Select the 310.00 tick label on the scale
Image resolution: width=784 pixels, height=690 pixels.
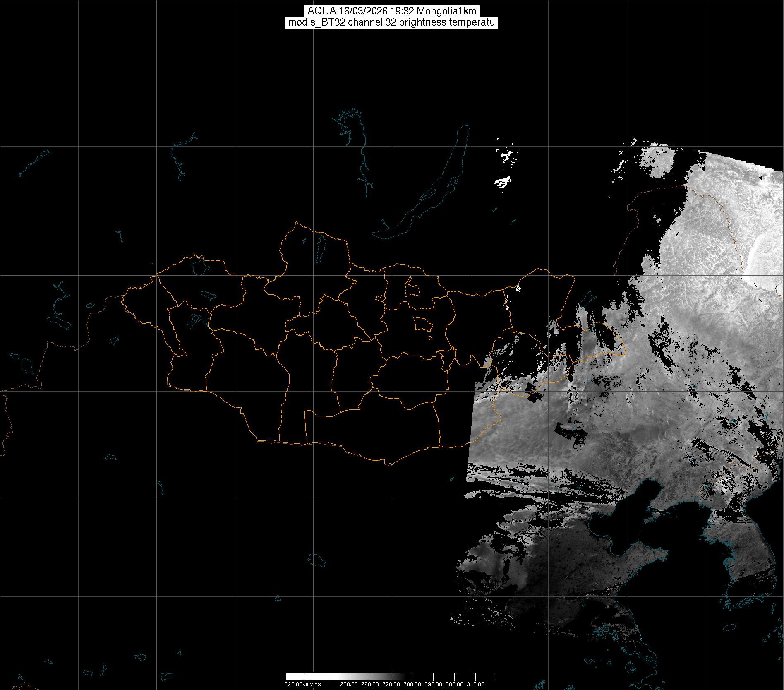(475, 684)
